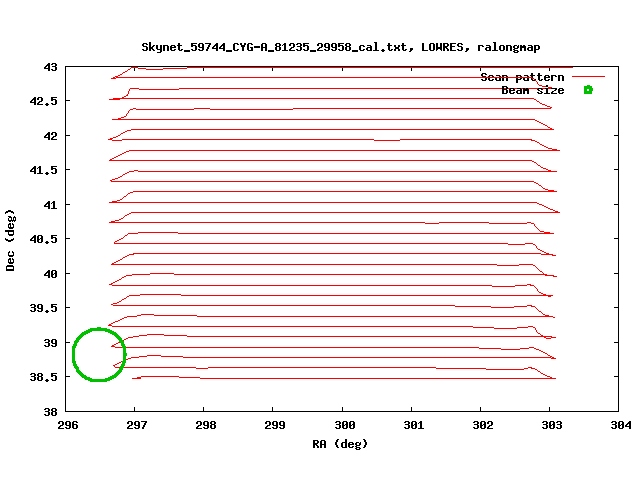Click the plot title Skynet_59744_CYG-A text
The height and width of the screenshot is (480, 640).
point(340,47)
